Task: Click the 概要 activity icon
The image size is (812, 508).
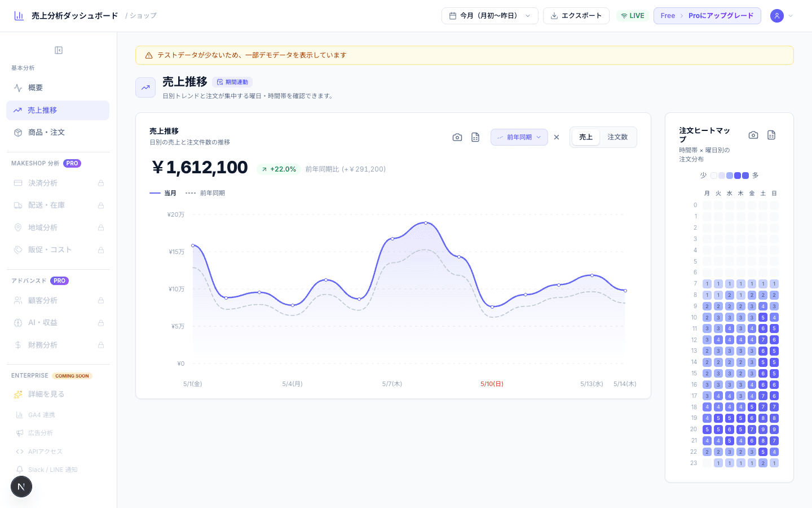Action: (x=18, y=88)
